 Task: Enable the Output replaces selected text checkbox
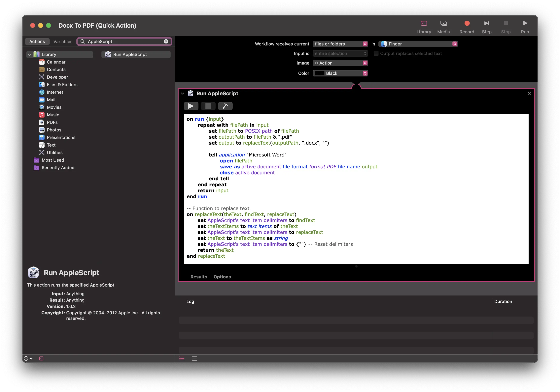[x=376, y=53]
